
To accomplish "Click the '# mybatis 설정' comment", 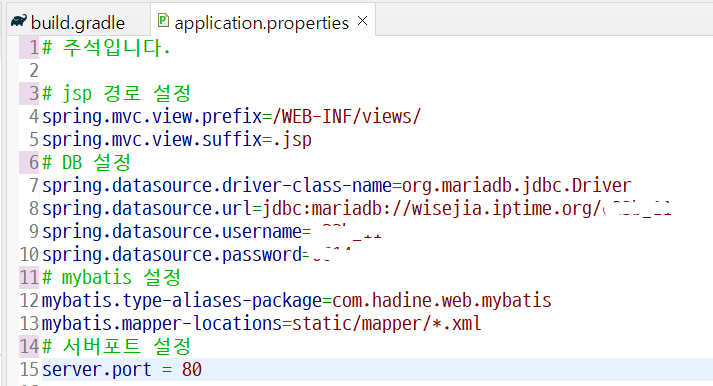I will (x=111, y=277).
